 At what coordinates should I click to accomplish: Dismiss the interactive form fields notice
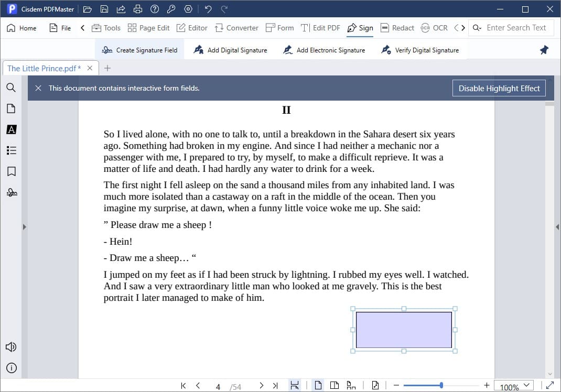(x=38, y=88)
